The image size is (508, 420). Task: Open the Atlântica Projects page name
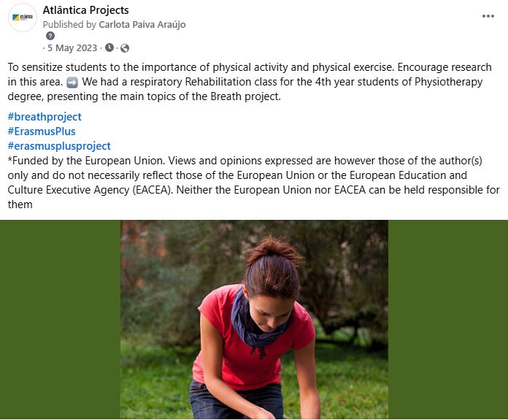86,10
